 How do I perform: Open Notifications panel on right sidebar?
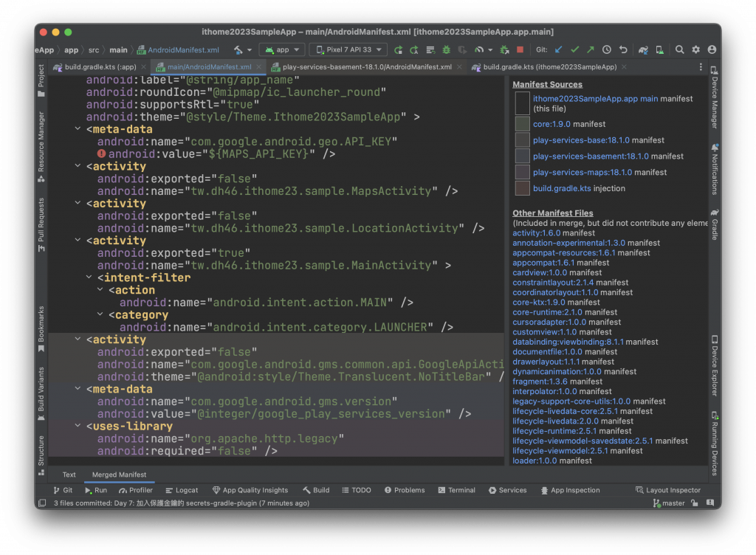715,168
